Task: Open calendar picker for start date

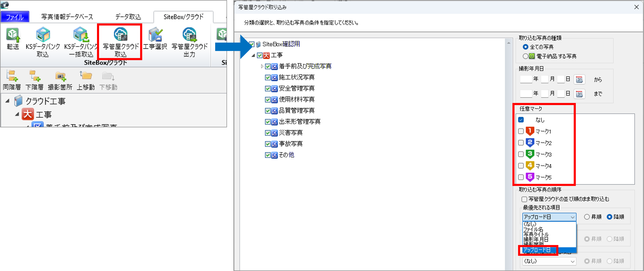Action: (x=579, y=80)
